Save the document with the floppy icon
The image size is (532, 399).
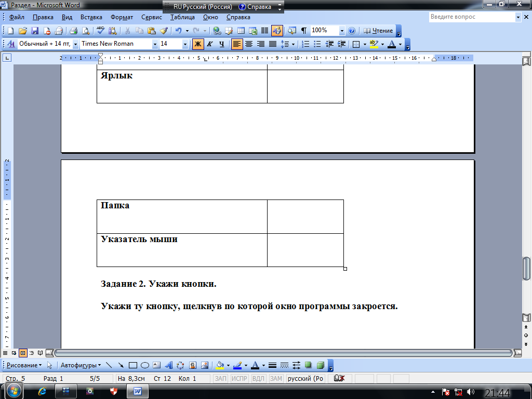pyautogui.click(x=35, y=31)
